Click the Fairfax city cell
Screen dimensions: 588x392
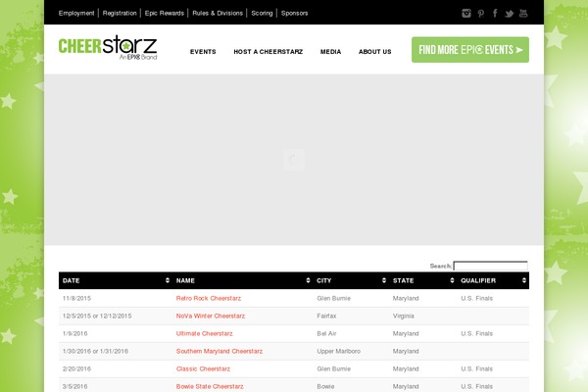326,316
